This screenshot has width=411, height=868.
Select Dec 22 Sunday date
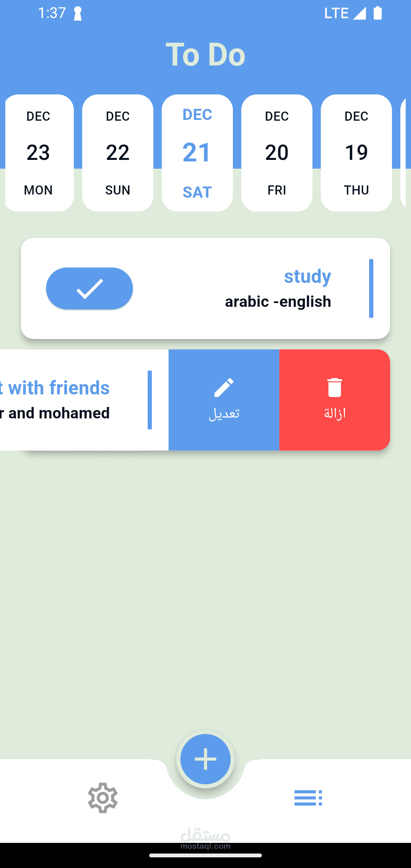pyautogui.click(x=118, y=153)
